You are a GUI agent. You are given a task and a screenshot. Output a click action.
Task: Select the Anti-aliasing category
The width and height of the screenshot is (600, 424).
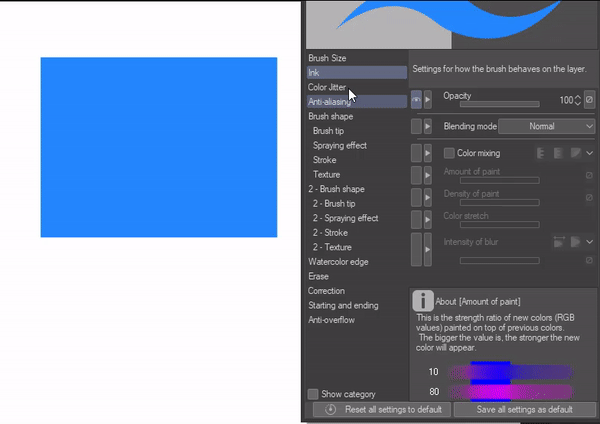pyautogui.click(x=357, y=101)
